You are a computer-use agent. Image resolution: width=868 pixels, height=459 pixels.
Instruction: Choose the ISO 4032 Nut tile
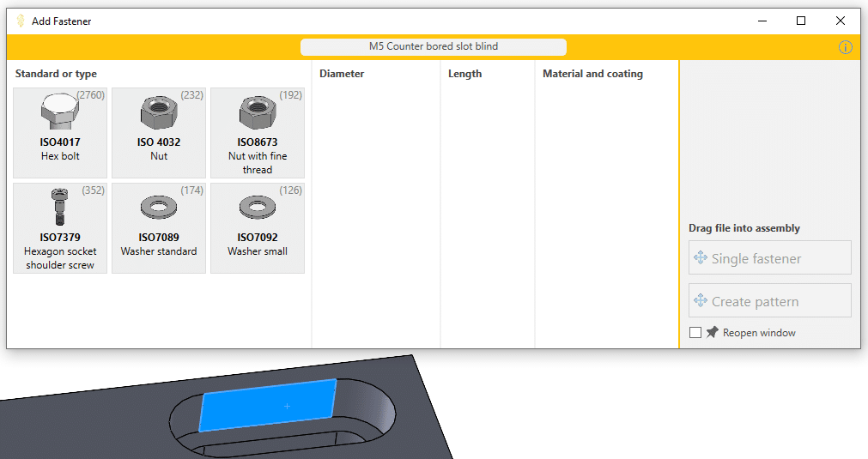coord(159,132)
